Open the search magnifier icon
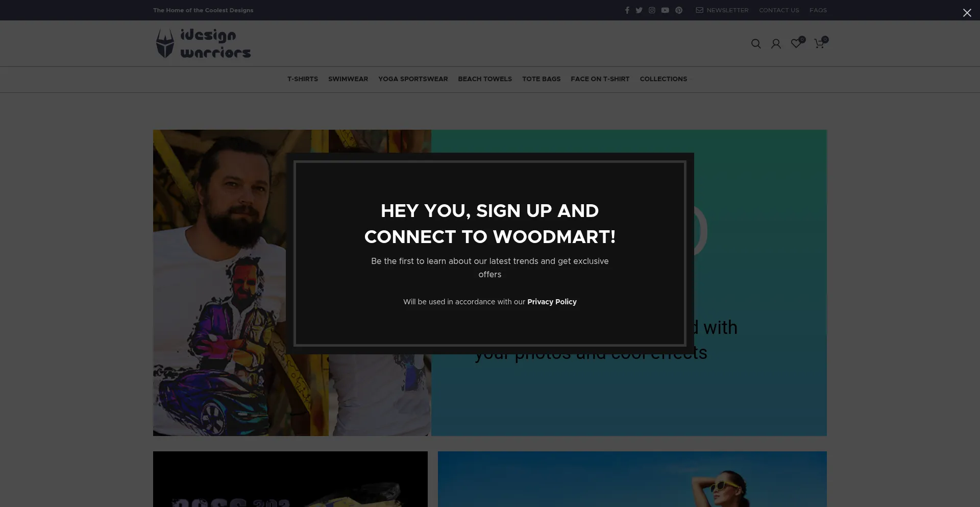The image size is (980, 507). click(756, 44)
